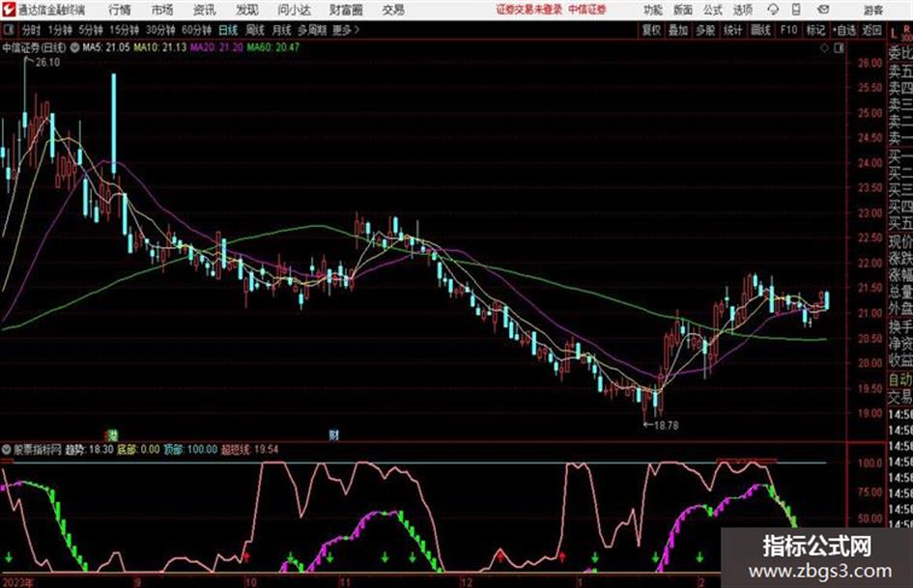Toggle the side panel icon beside the diamond
Screen dimensions: 913x588
[x=839, y=48]
